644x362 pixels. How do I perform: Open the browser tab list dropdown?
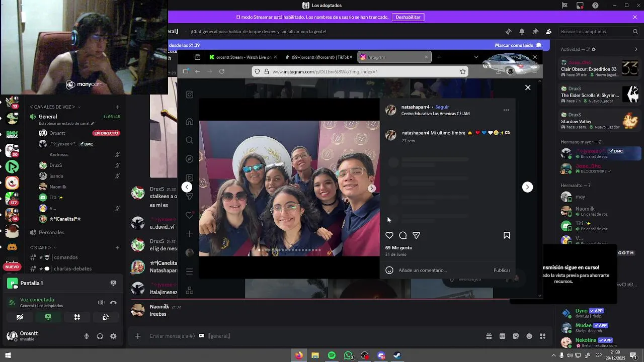click(x=476, y=57)
